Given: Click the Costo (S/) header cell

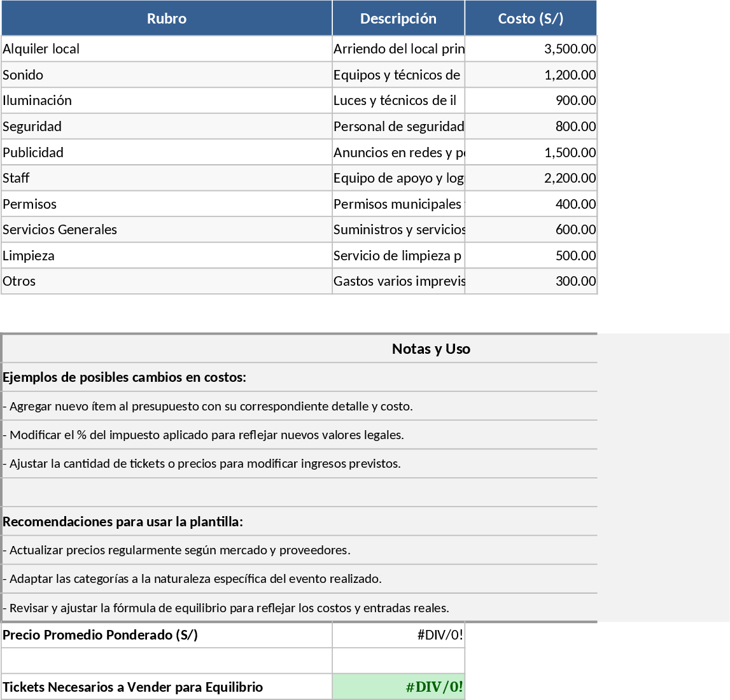Looking at the screenshot, I should [530, 18].
